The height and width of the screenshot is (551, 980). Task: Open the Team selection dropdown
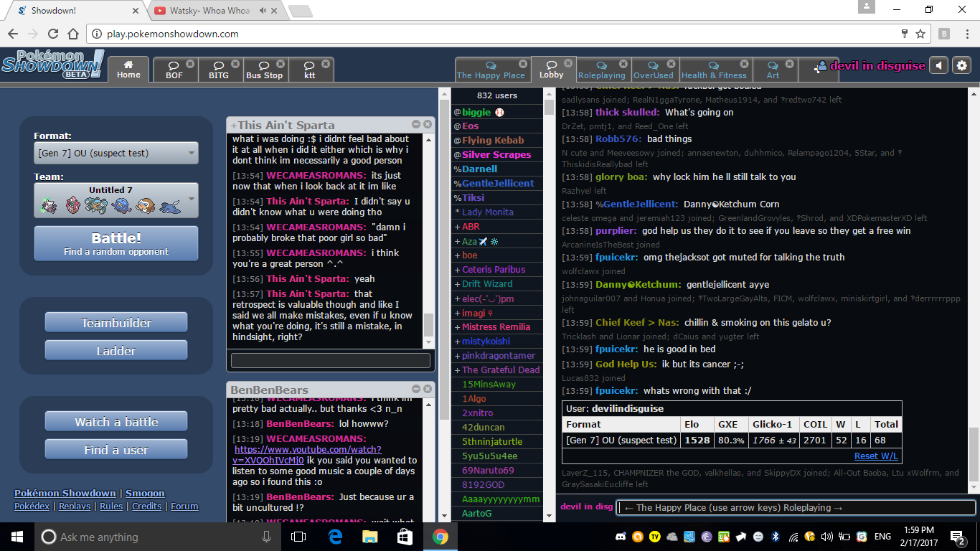click(116, 200)
